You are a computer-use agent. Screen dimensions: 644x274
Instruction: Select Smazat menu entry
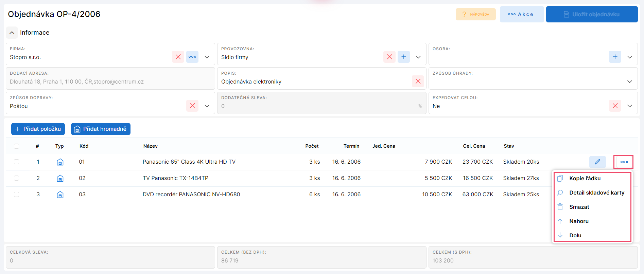point(592,207)
